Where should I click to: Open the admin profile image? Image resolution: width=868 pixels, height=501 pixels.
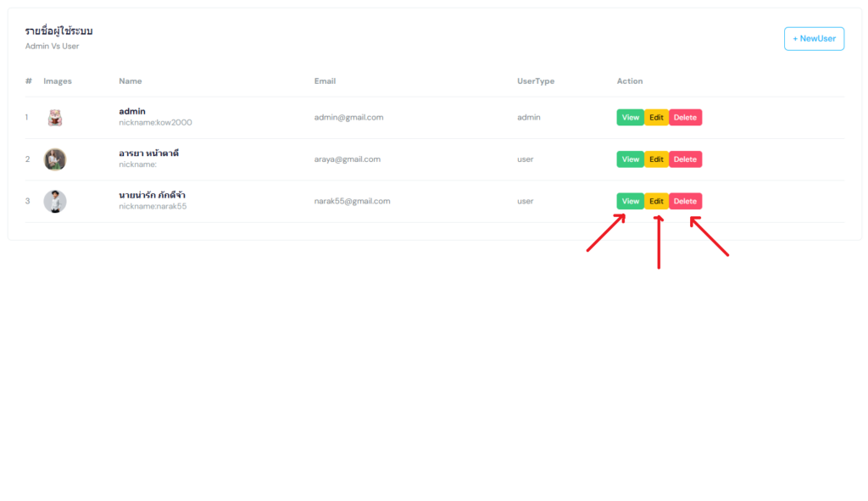(x=55, y=117)
